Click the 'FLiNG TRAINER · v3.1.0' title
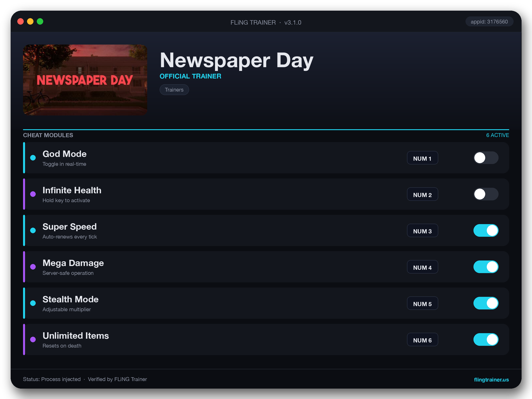532x399 pixels. click(x=266, y=22)
